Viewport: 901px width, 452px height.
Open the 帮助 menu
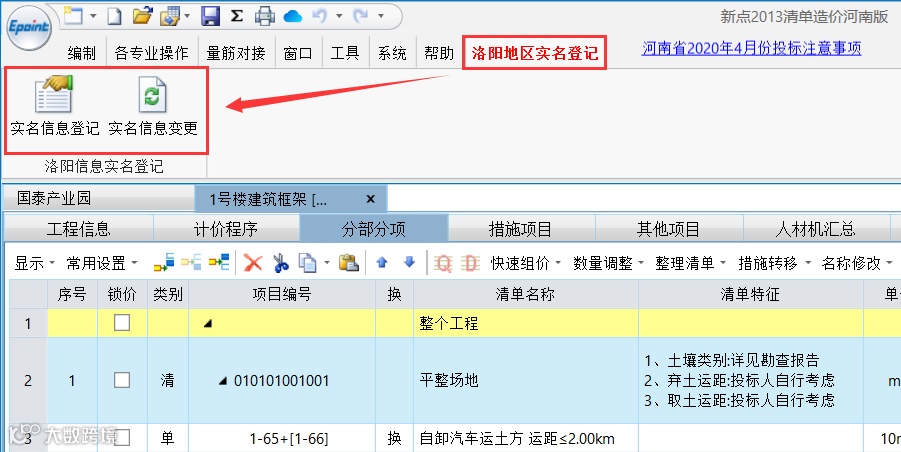(x=439, y=53)
